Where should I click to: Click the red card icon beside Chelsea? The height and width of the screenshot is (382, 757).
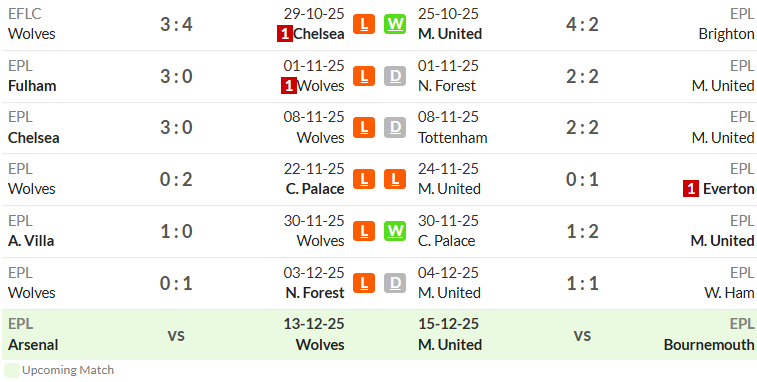(x=285, y=34)
